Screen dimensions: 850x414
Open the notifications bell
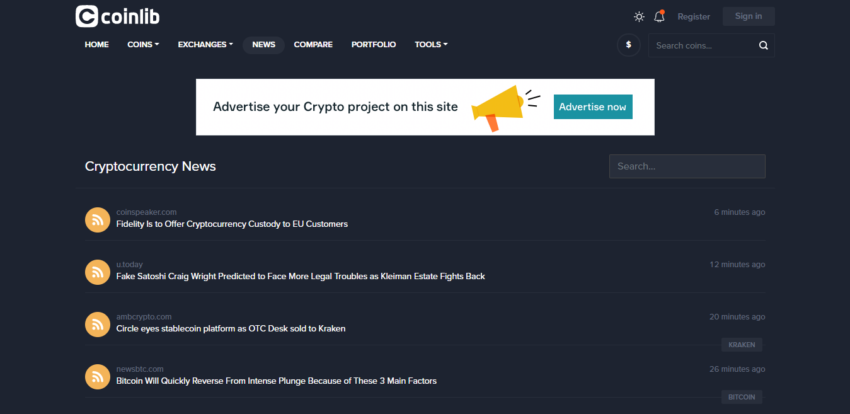(x=659, y=16)
